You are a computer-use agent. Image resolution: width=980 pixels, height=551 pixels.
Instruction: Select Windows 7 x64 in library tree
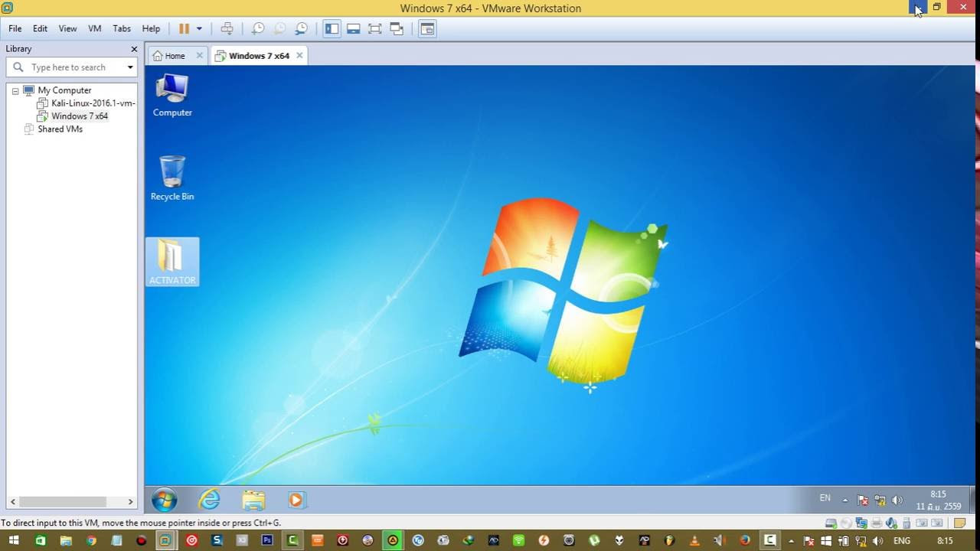[80, 116]
